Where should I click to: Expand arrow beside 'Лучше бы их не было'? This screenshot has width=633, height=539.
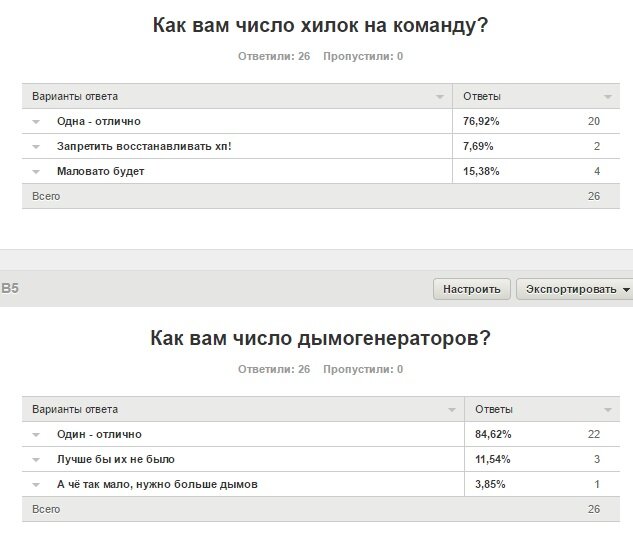point(36,459)
